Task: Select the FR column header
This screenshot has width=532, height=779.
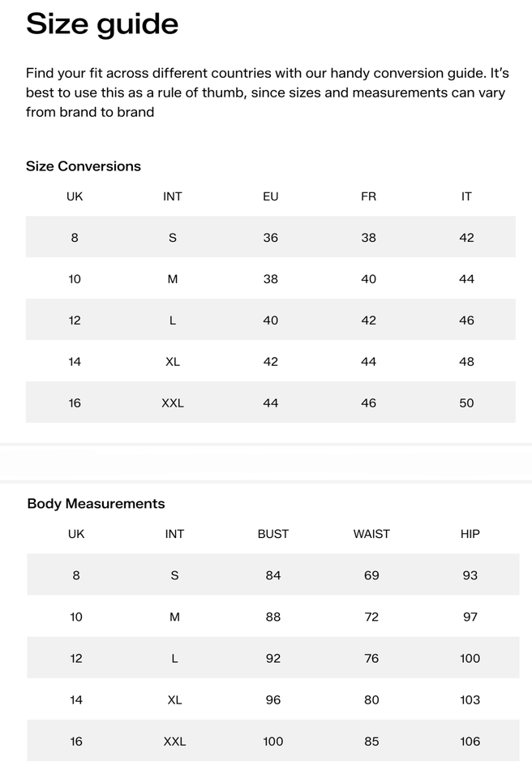Action: pos(368,196)
